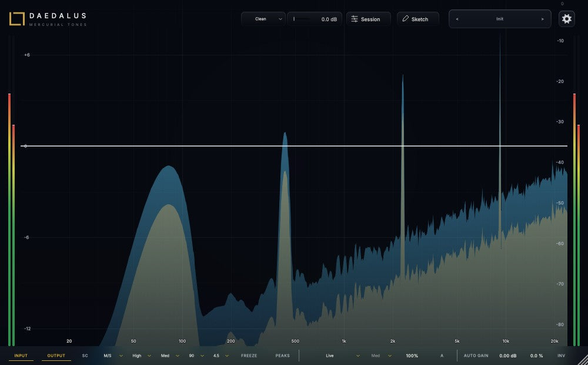The height and width of the screenshot is (365, 588).
Task: Go to the next preset arrow
Action: point(542,19)
